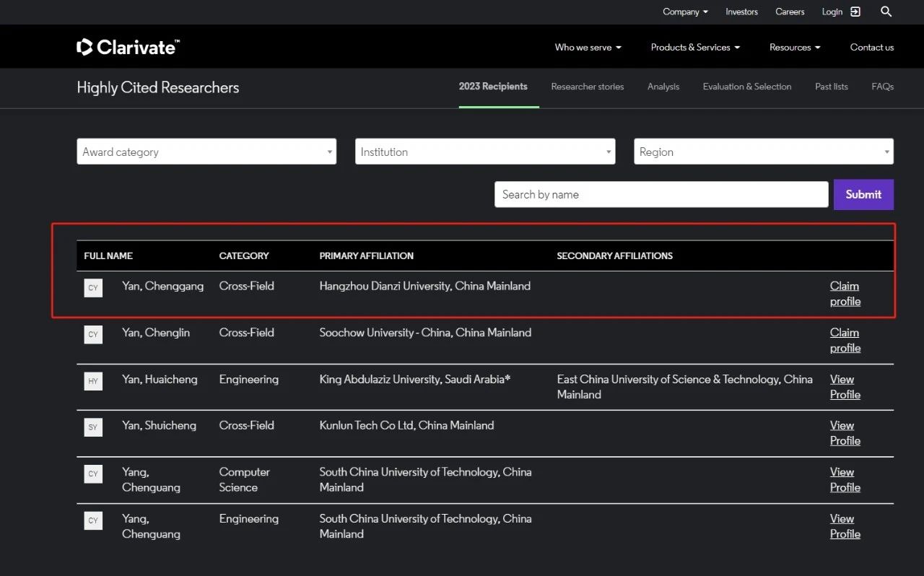Click PRIMARY AFFILIATION column header
This screenshot has width=924, height=576.
coord(367,256)
